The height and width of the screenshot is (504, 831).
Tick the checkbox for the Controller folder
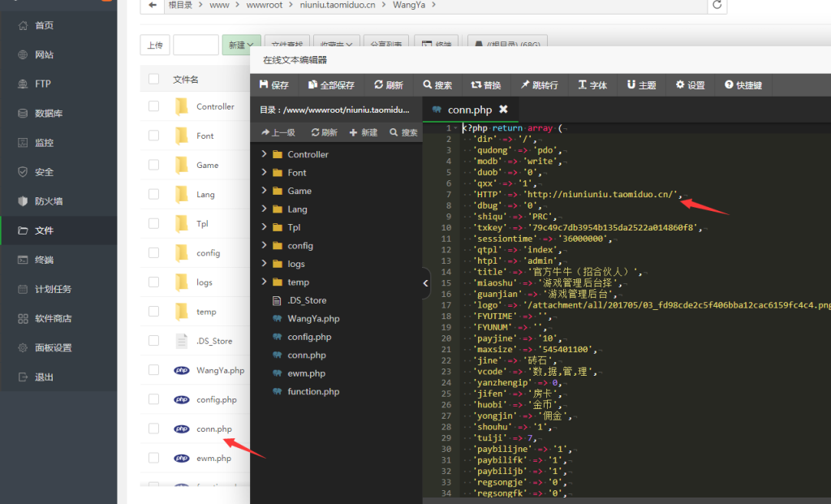coord(154,106)
